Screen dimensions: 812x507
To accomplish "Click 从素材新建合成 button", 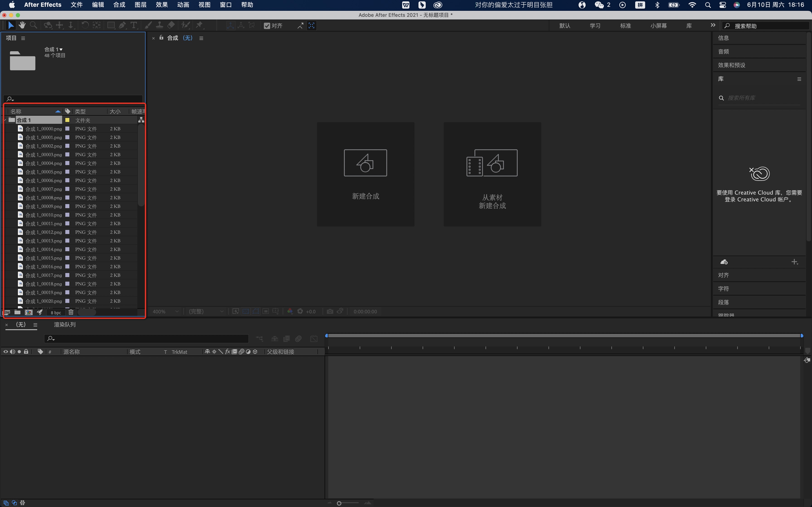I will tap(492, 174).
